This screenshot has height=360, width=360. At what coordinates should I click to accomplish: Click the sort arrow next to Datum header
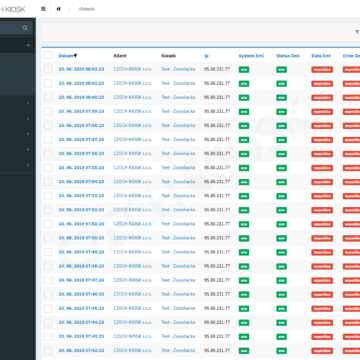pyautogui.click(x=76, y=56)
